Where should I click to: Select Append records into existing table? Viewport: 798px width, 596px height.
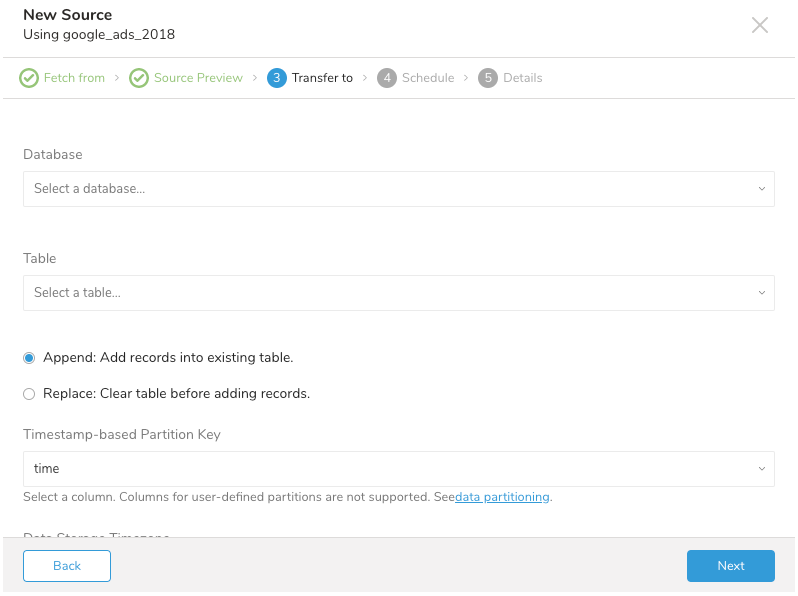[x=29, y=358]
